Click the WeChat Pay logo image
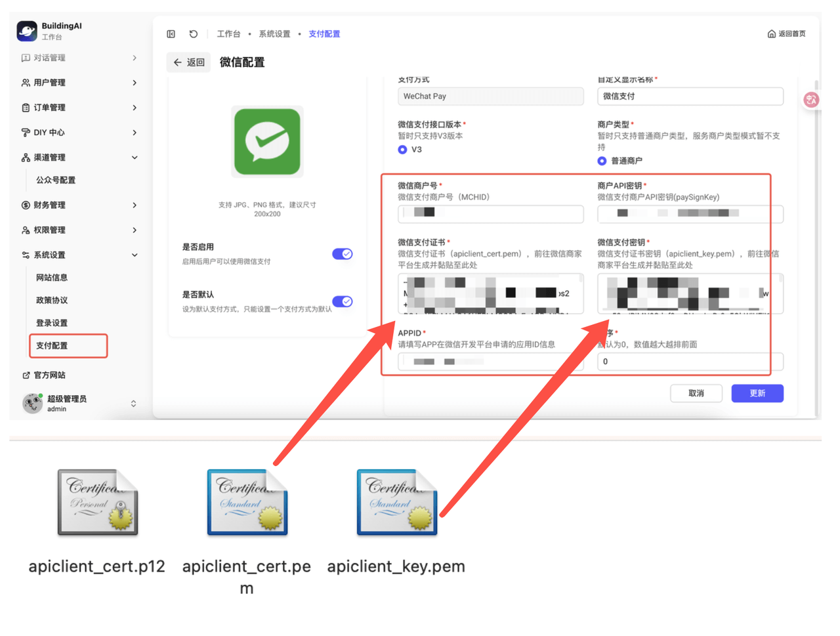Screen dimensions: 840x636 (x=267, y=142)
